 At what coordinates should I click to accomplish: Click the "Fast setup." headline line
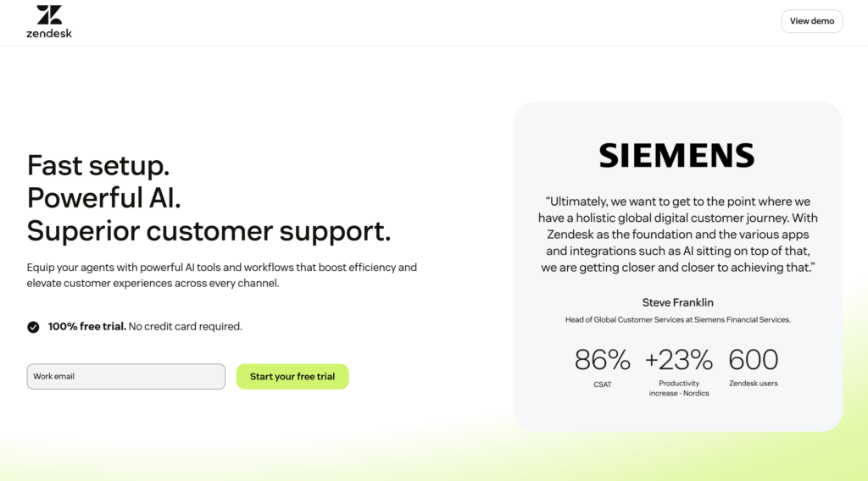tap(97, 164)
